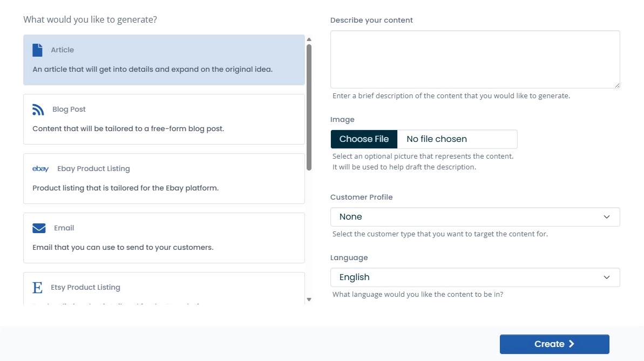
Task: Click the Choose File button
Action: [363, 139]
